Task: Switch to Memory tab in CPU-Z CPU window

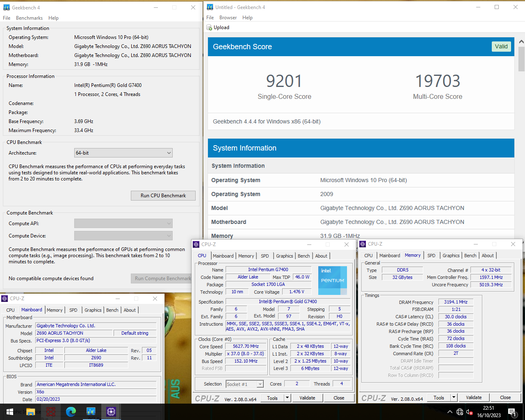Action: click(x=246, y=256)
